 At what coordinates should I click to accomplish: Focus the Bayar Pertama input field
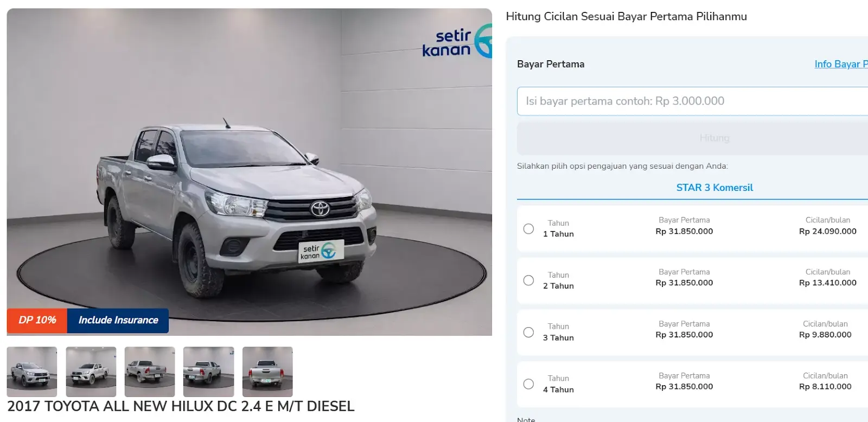[x=692, y=101]
